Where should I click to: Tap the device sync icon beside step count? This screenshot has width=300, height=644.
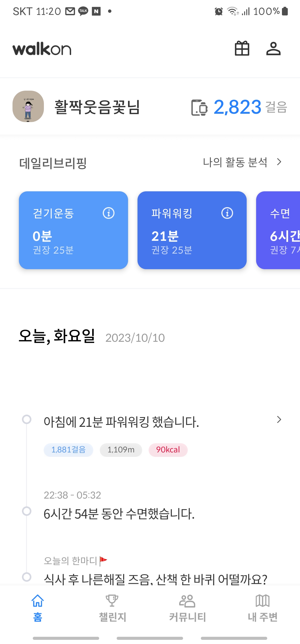199,107
